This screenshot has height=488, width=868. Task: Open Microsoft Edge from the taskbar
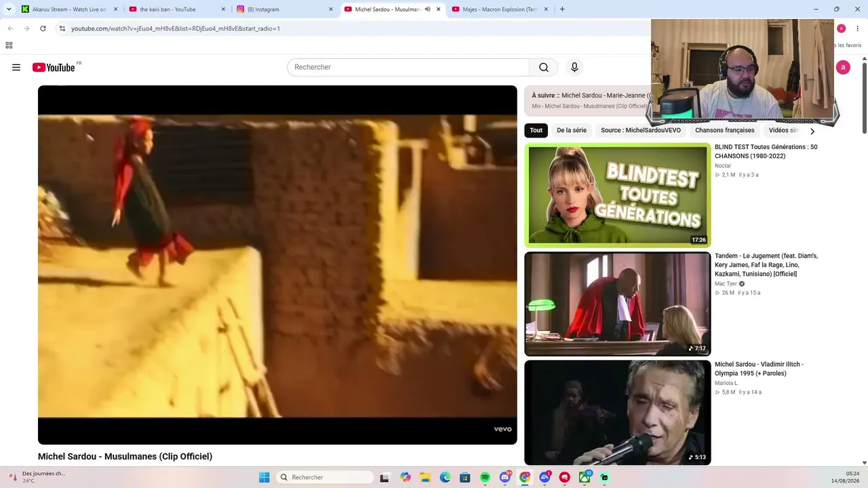click(x=445, y=477)
